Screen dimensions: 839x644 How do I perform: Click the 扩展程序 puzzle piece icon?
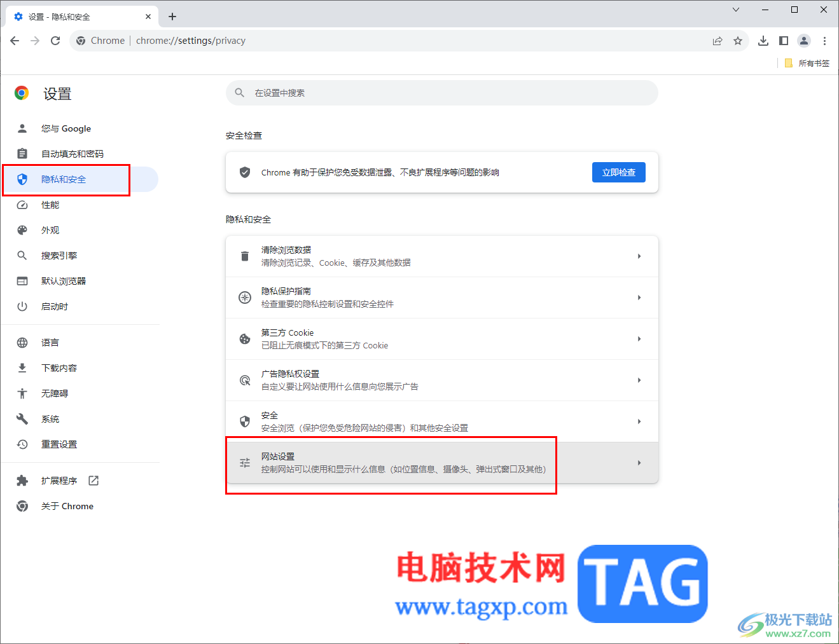(22, 481)
